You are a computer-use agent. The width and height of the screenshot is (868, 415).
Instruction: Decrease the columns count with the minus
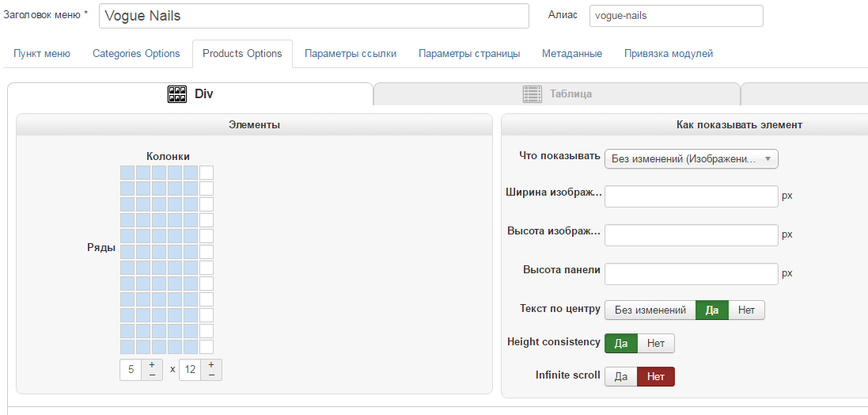(152, 375)
